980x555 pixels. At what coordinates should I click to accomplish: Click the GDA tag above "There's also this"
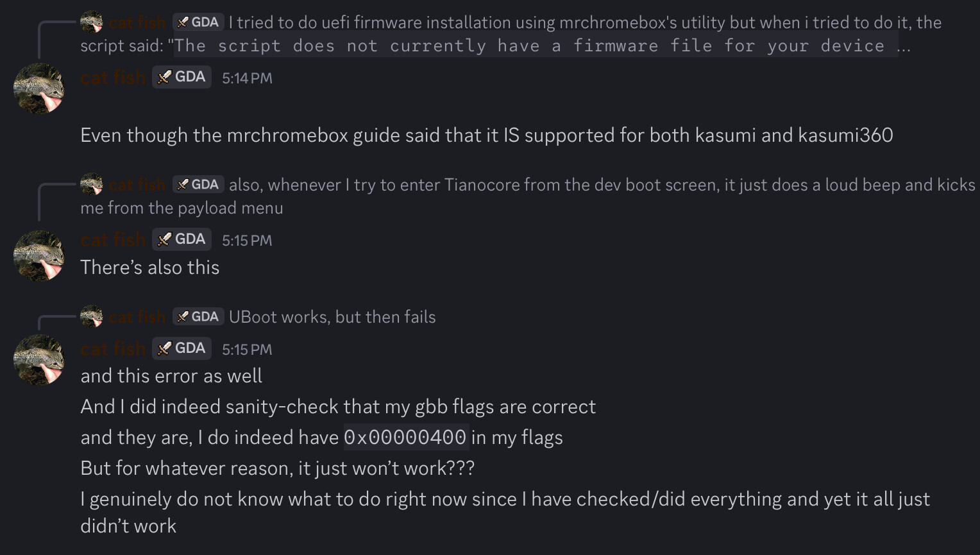(x=182, y=240)
